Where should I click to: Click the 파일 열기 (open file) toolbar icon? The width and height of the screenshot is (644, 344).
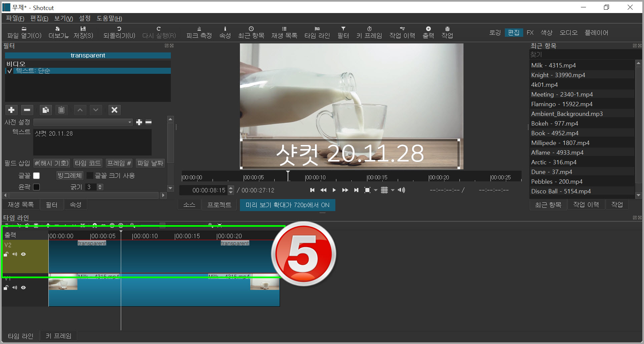pyautogui.click(x=24, y=32)
